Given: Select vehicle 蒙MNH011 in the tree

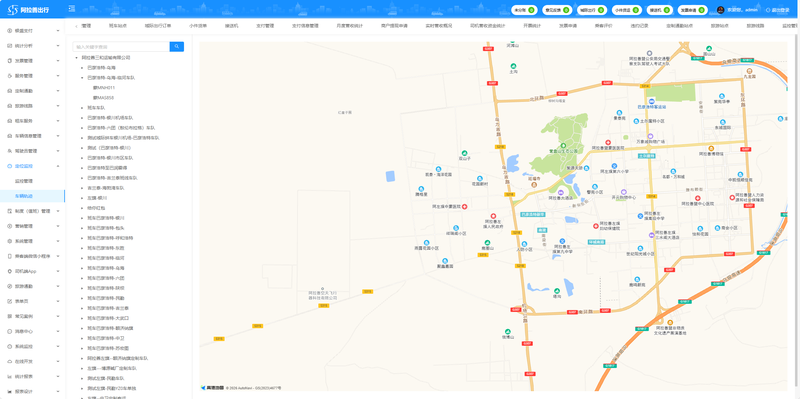Looking at the screenshot, I should 104,88.
